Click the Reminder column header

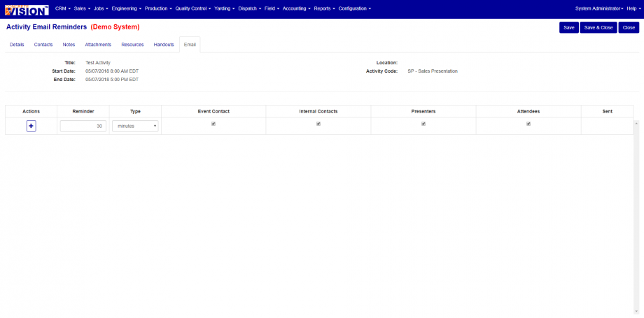coord(83,111)
